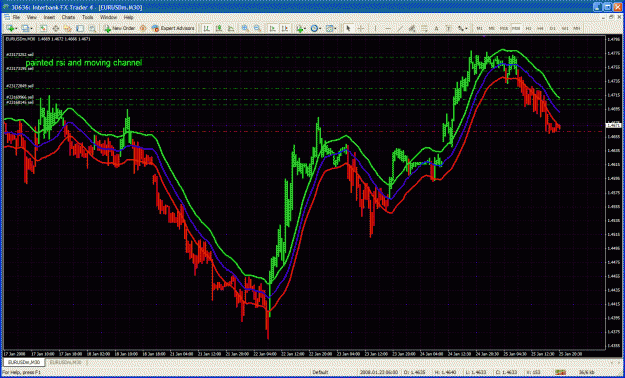Open a New Chart from the toolbar
Viewport: 625px width, 378px height.
10,28
